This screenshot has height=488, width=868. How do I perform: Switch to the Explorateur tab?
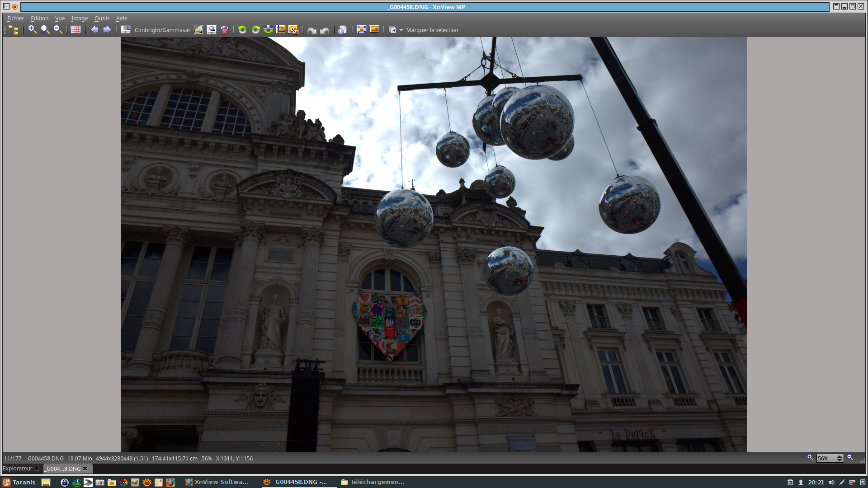[x=18, y=469]
